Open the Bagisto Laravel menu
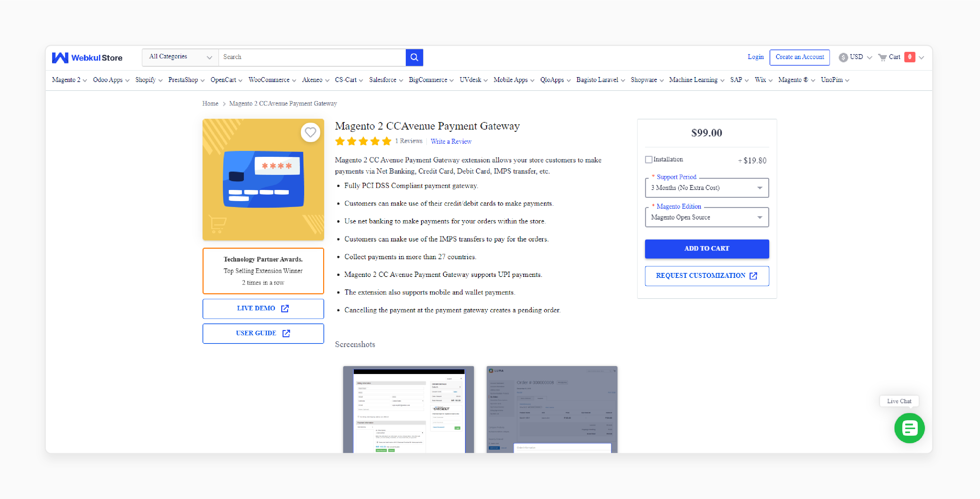 (600, 80)
